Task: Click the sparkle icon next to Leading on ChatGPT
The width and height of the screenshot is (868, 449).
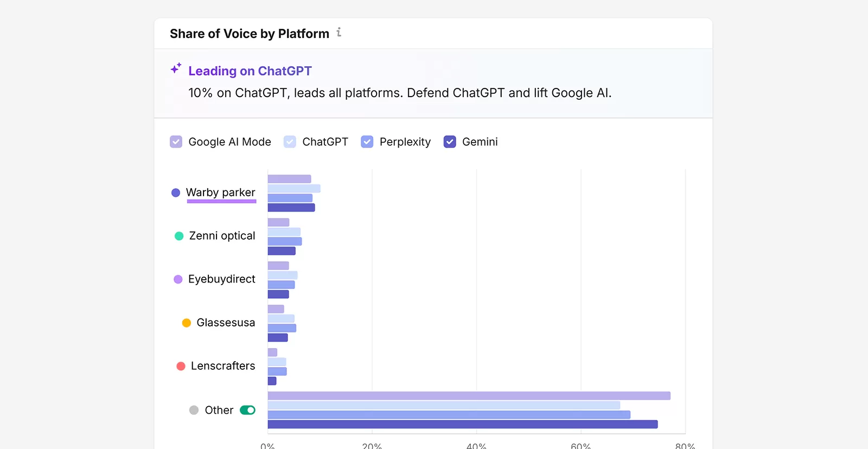Action: pos(176,69)
